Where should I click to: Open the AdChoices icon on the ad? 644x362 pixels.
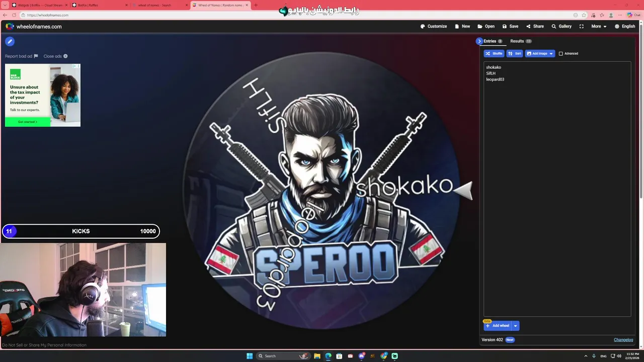point(75,66)
